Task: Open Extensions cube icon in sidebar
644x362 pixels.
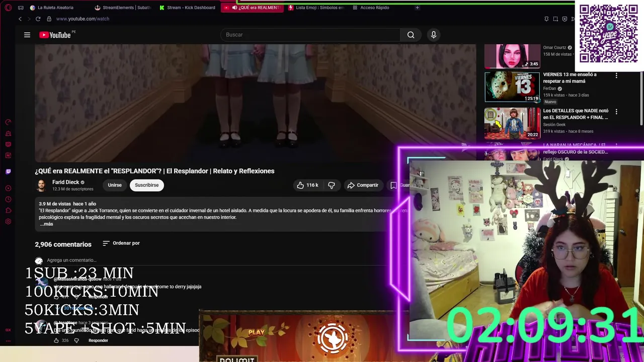Action: [8, 211]
